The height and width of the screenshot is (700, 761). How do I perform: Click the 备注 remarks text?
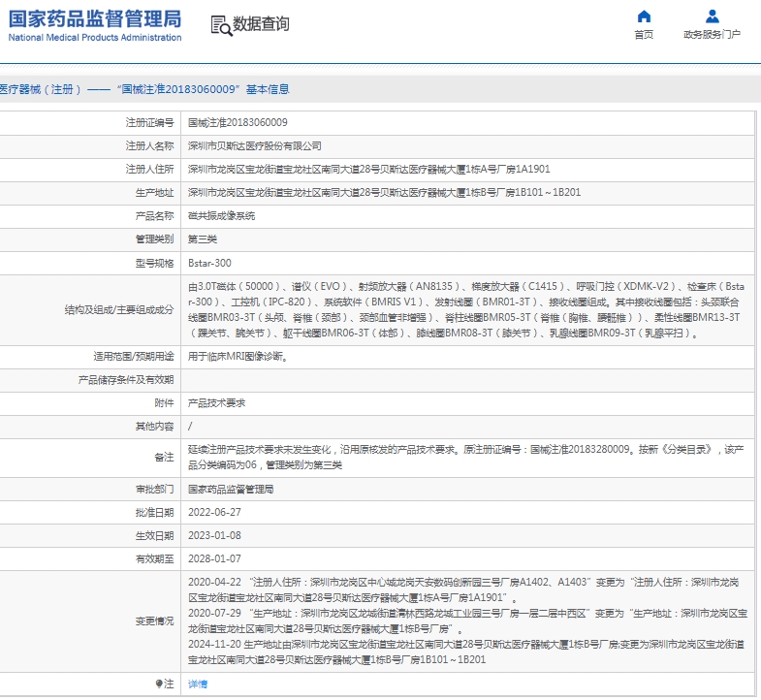click(466, 458)
